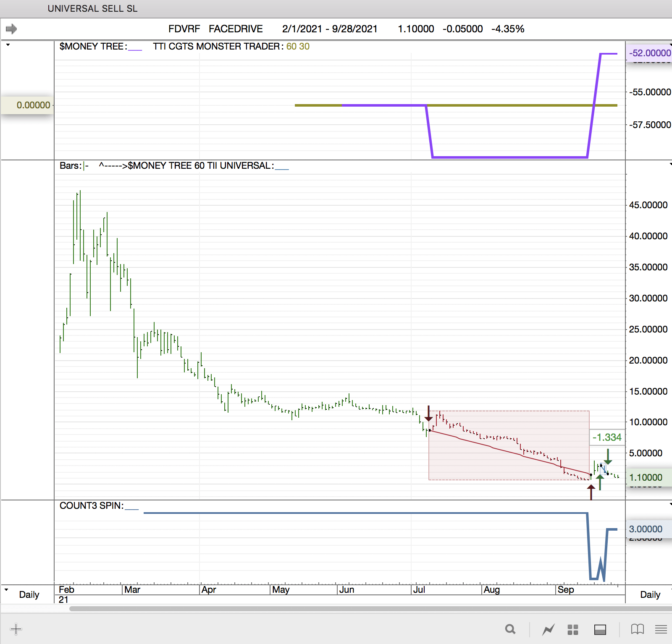The height and width of the screenshot is (644, 672).
Task: Expand the triangle menu of the $MONEY TREE pane
Action: (8, 45)
